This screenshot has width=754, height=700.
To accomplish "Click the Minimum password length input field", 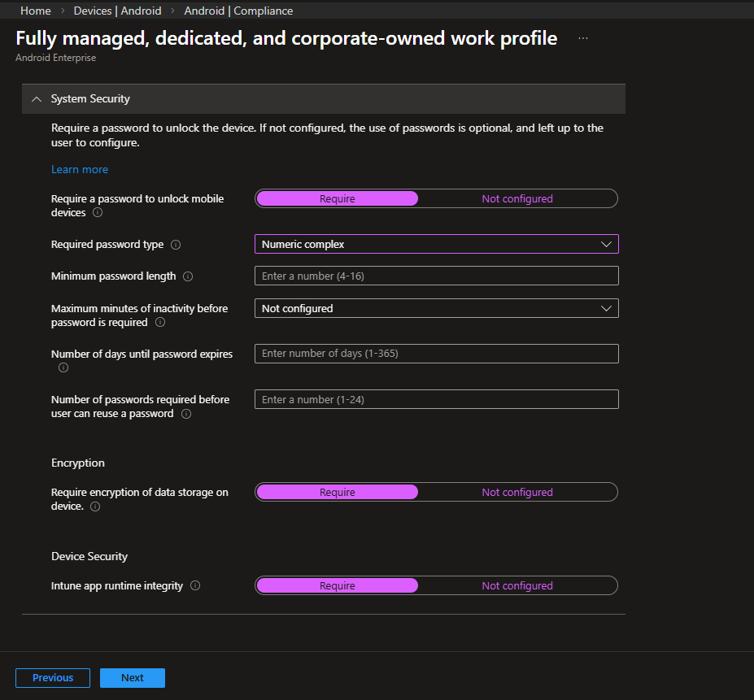I will [x=436, y=276].
